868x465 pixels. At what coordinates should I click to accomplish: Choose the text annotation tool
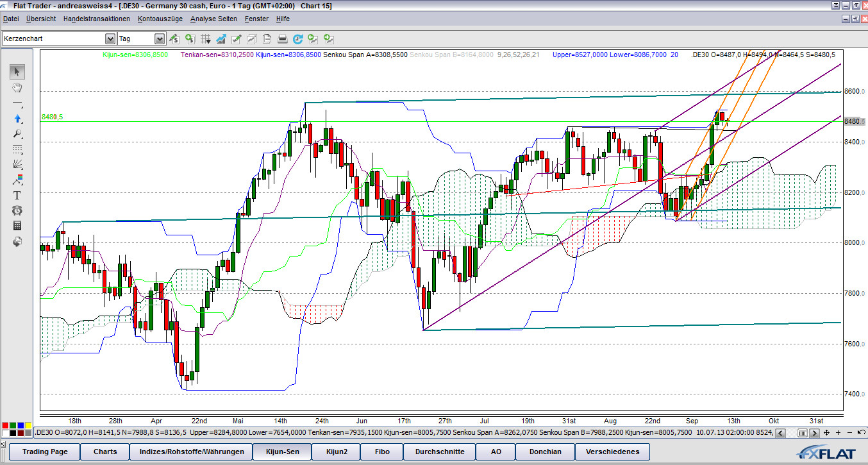coord(17,195)
